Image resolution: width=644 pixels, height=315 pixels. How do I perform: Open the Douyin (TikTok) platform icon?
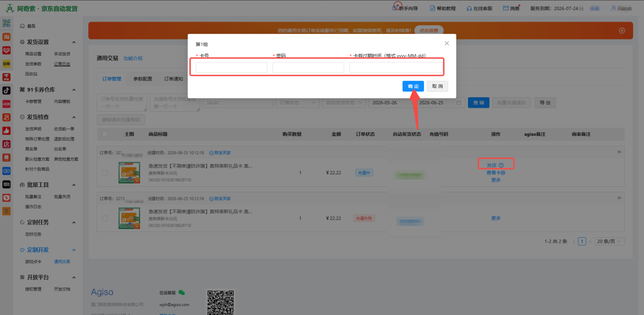coord(6,90)
